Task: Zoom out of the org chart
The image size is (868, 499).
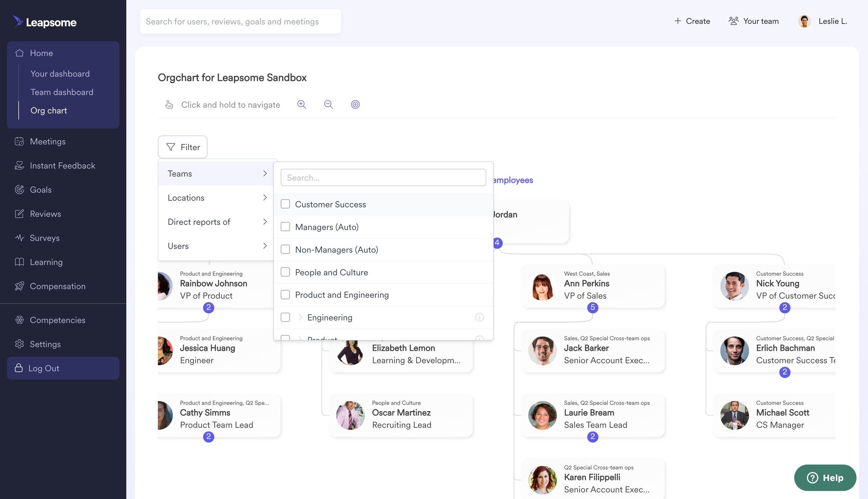Action: click(328, 105)
